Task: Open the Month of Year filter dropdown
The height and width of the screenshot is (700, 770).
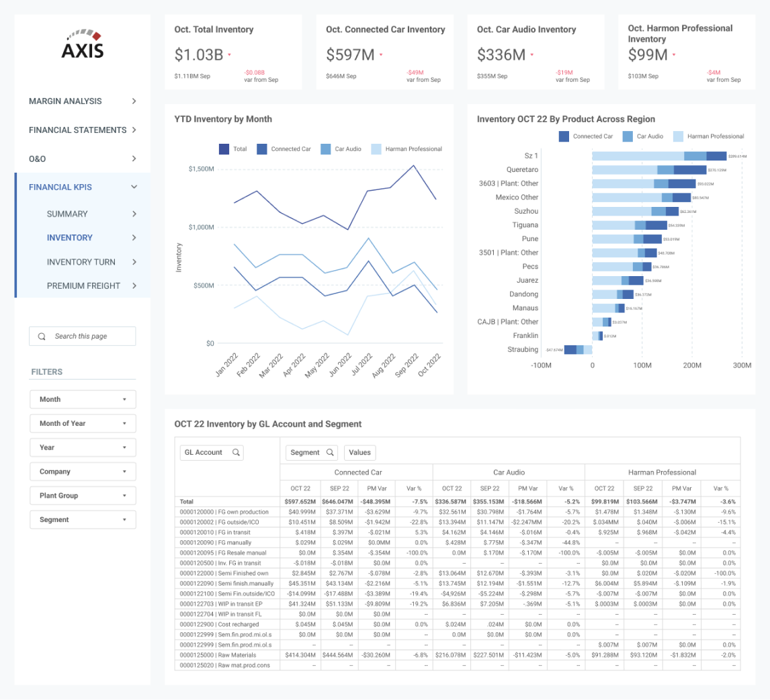Action: [x=83, y=423]
